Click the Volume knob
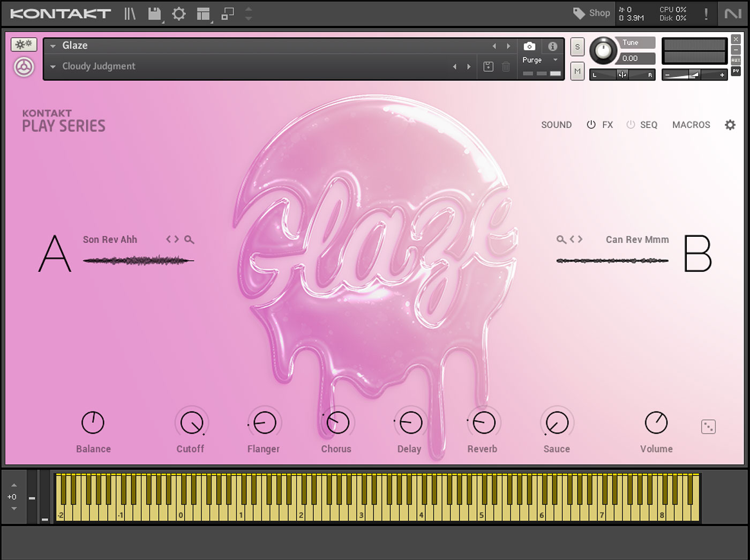Screen dimensions: 750x560 656,423
